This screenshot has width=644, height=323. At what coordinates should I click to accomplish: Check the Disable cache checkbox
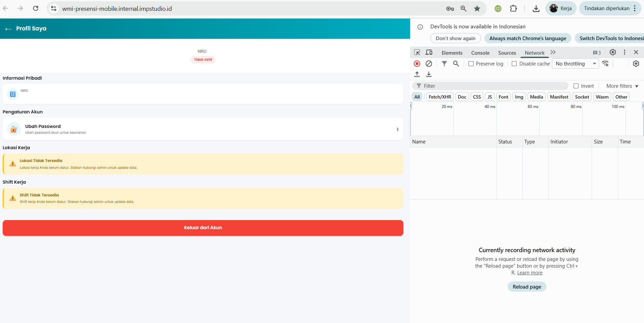pos(514,64)
